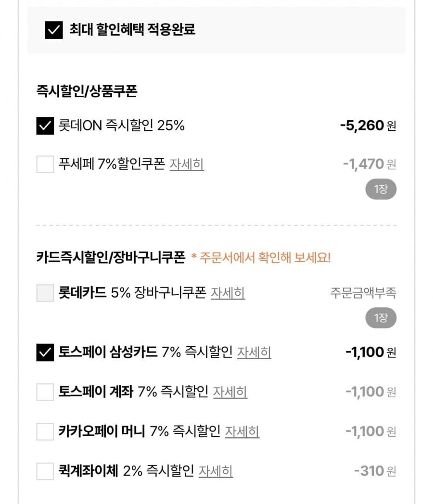Image resolution: width=433 pixels, height=504 pixels.
Task: Show 자세히 details for 카카오페이 머니
Action: [x=242, y=431]
